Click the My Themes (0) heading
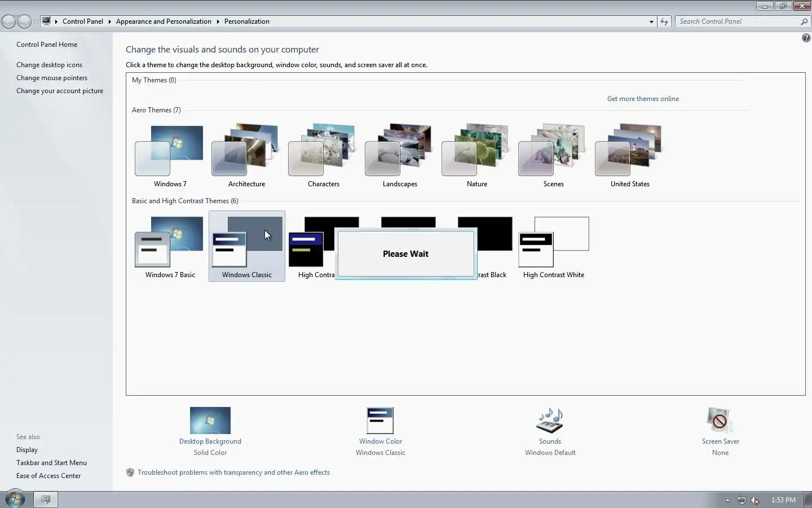 click(x=154, y=80)
